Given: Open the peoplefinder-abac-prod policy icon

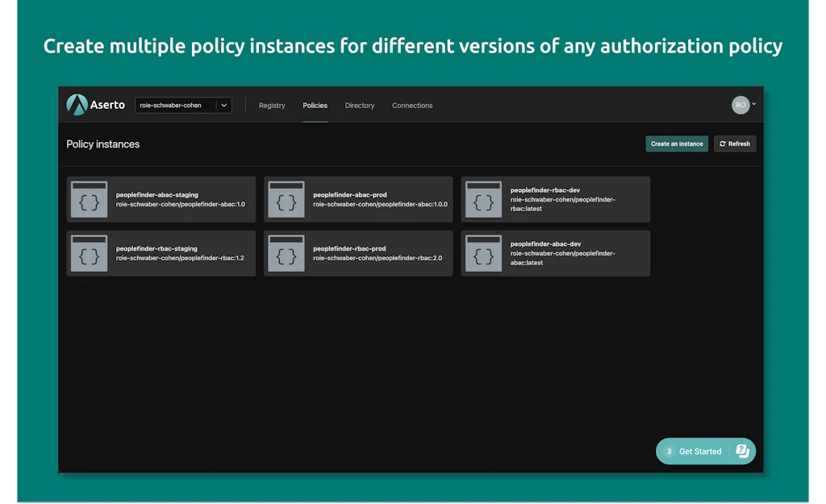Looking at the screenshot, I should click(286, 199).
